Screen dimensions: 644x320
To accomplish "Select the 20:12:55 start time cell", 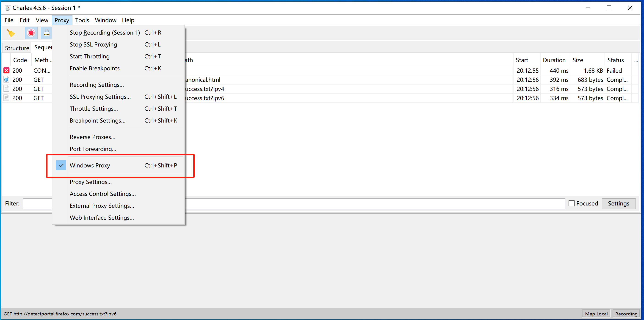I will tap(526, 71).
